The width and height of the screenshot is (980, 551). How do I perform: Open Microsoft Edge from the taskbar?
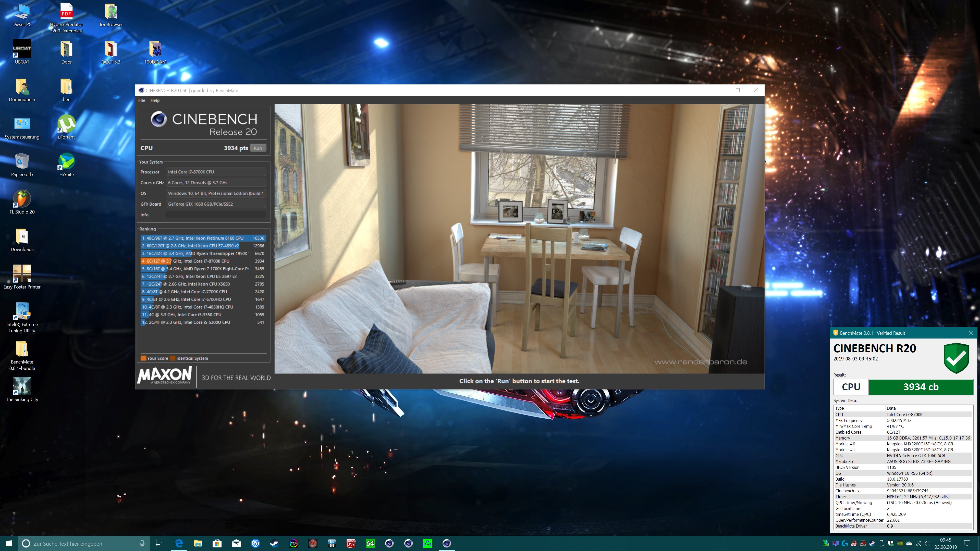coord(179,543)
